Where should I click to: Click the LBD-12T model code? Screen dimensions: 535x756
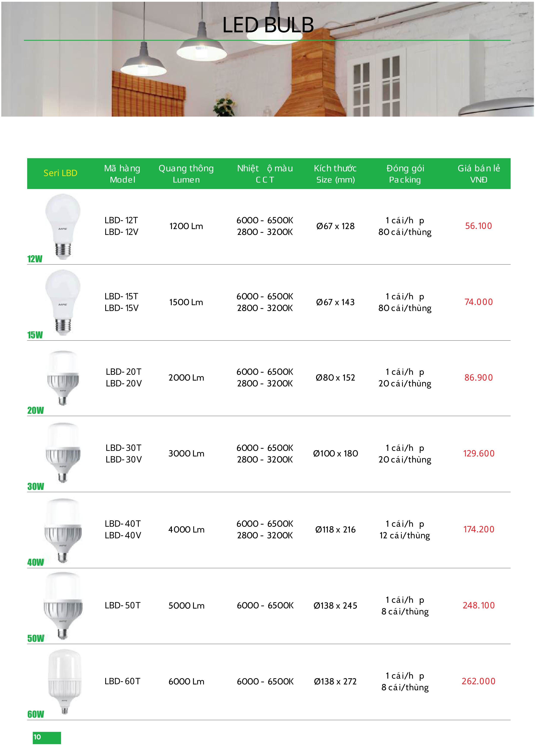(121, 220)
